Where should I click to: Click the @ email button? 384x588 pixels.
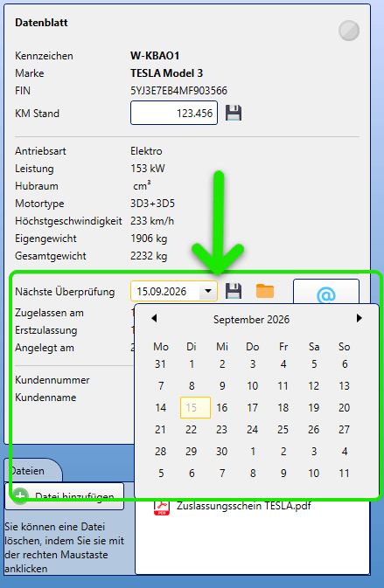[x=325, y=293]
